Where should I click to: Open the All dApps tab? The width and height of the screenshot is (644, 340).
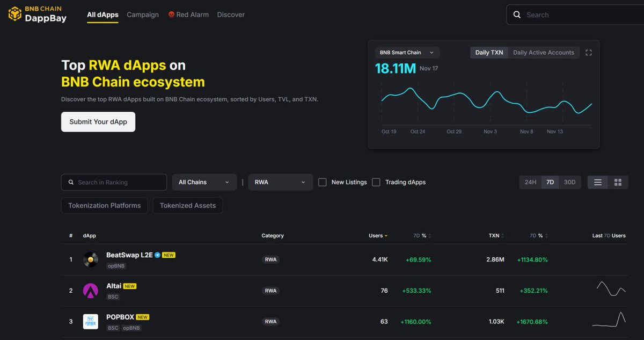[x=103, y=15]
